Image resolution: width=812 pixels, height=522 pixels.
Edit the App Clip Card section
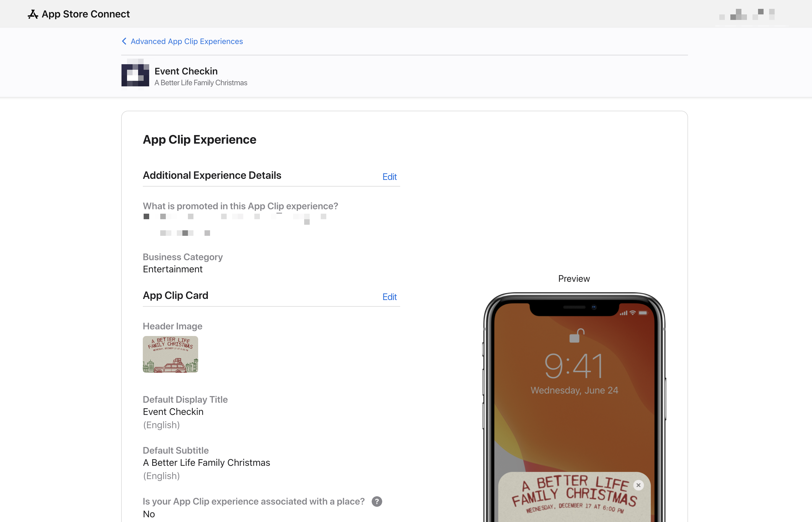click(x=389, y=297)
